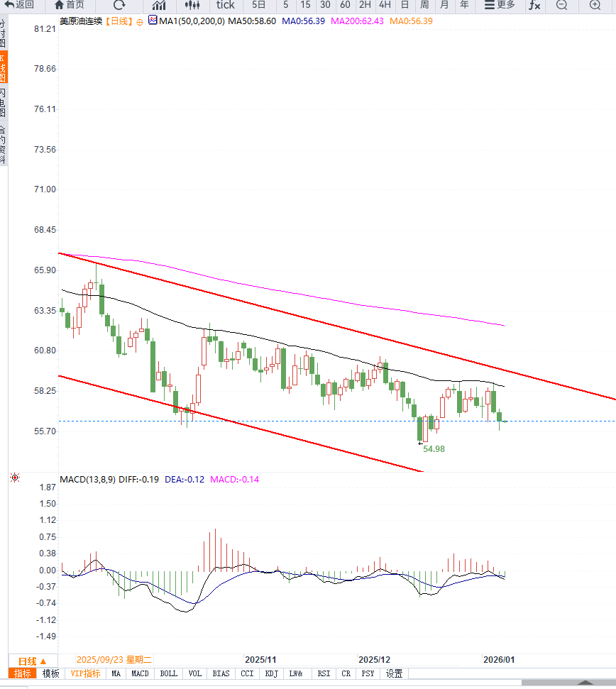Image resolution: width=616 pixels, height=689 pixels.
Task: Zoom out the chart with minus magnifier
Action: [x=561, y=5]
